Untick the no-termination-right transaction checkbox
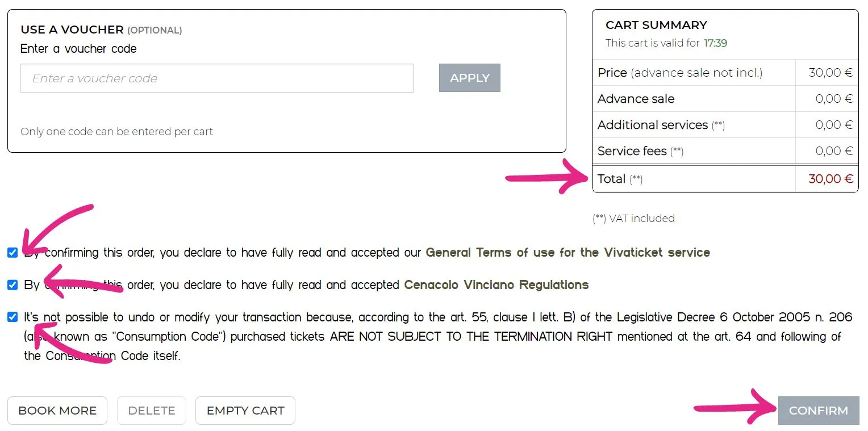This screenshot has width=868, height=431. pos(12,317)
